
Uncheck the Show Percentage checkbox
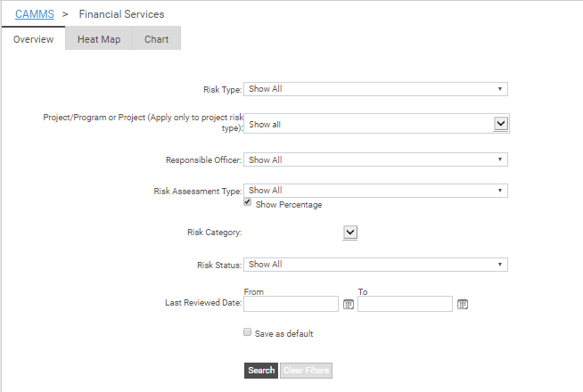tap(248, 203)
